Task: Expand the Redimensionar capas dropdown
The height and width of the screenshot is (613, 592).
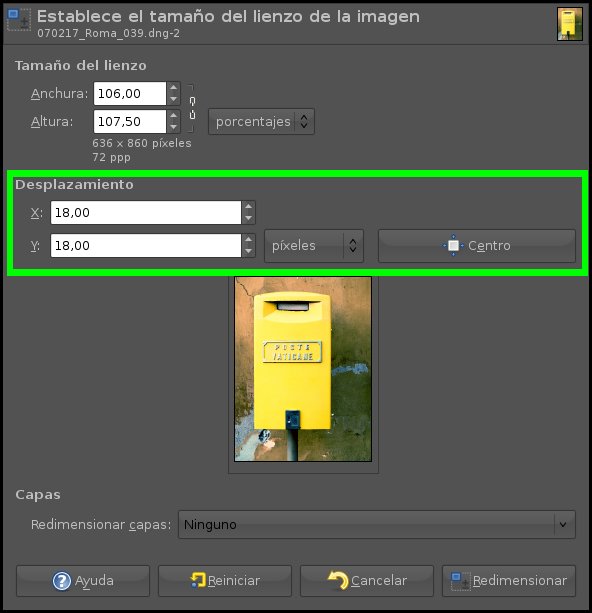Action: point(377,525)
